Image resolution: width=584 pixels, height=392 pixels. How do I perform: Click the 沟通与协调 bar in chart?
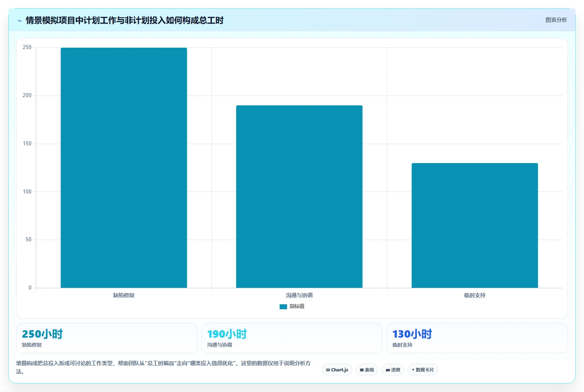299,196
